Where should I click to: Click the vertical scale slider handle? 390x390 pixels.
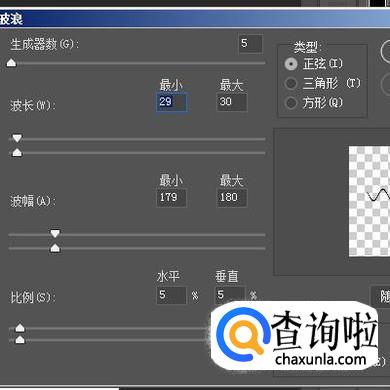[20, 340]
